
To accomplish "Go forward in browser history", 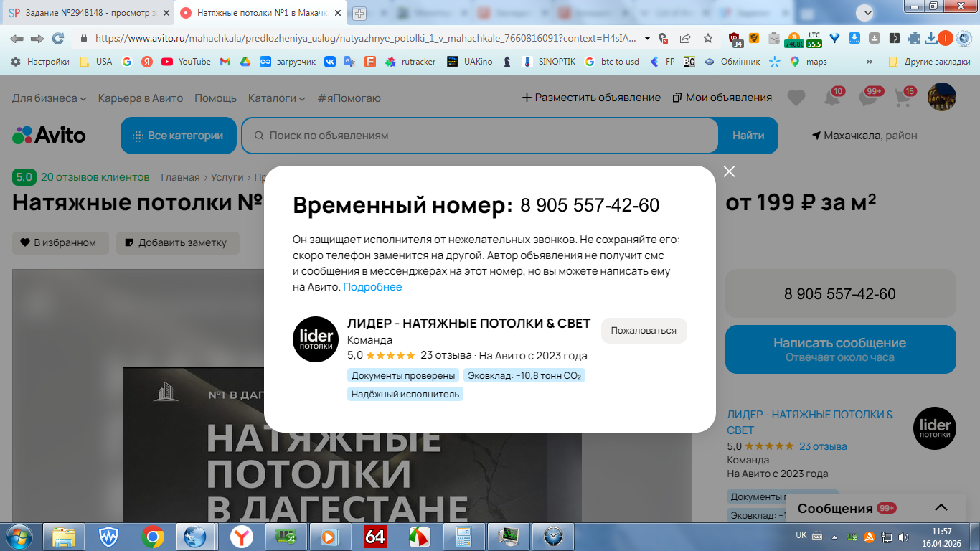I will (37, 38).
